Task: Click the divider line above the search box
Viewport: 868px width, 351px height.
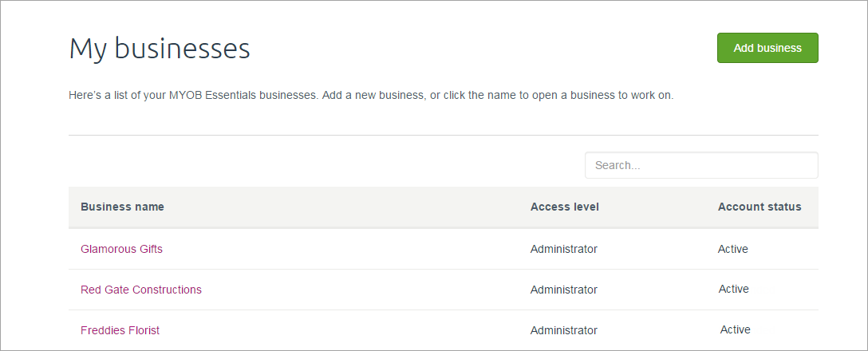Action: (443, 136)
